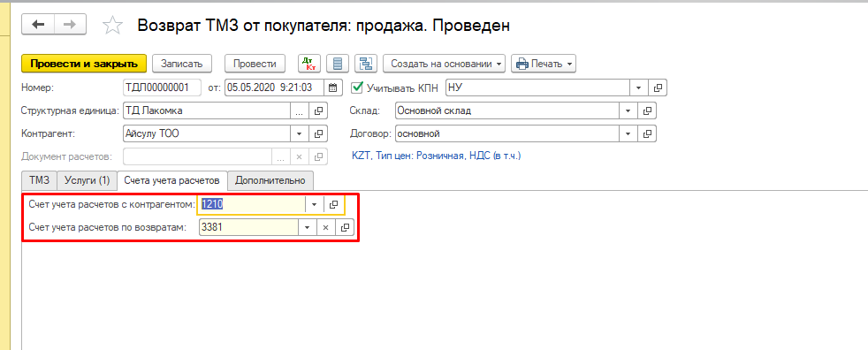The width and height of the screenshot is (868, 350).
Task: Click Записать button
Action: point(181,63)
